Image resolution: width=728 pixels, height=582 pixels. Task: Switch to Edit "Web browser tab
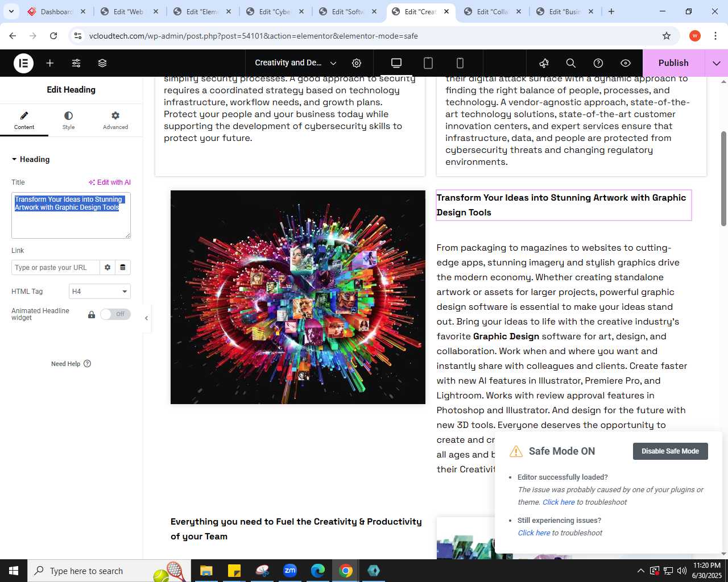tap(129, 11)
